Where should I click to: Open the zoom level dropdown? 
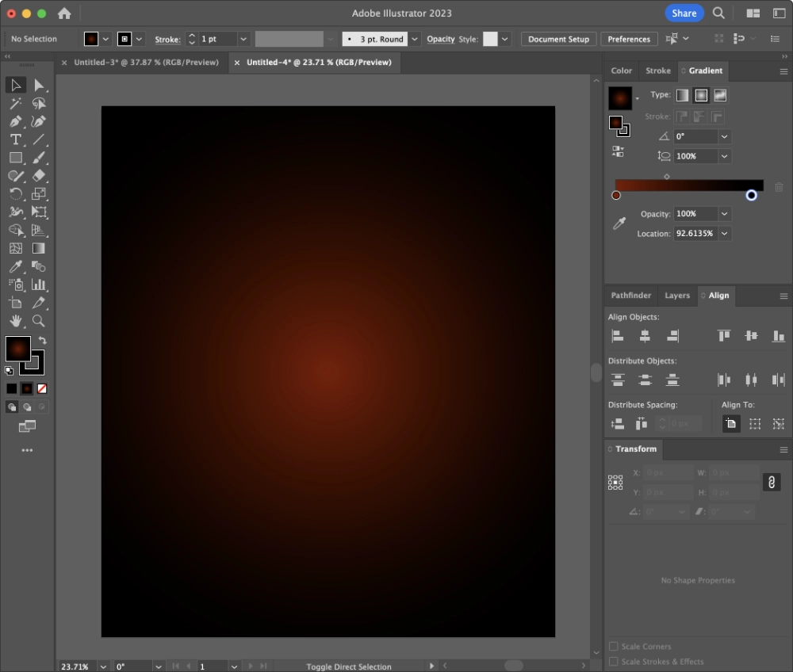coord(103,666)
